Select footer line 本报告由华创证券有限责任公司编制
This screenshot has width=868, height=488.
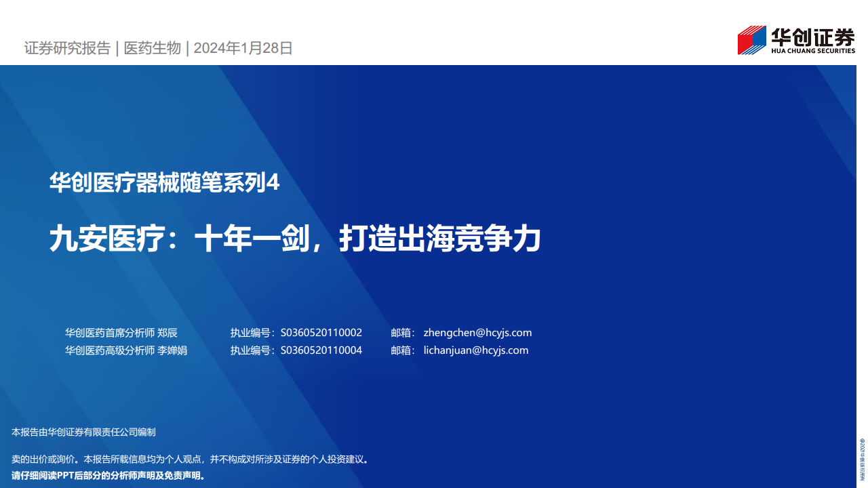coord(84,432)
